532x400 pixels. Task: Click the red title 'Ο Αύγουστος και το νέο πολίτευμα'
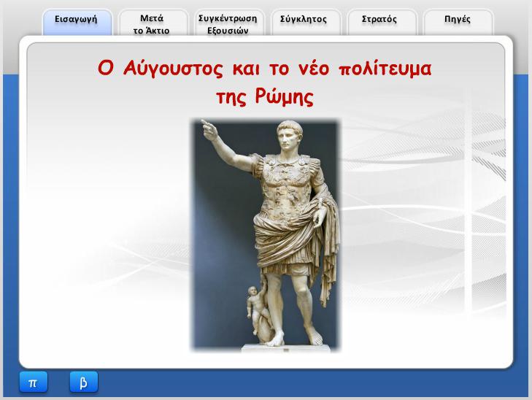pos(265,69)
